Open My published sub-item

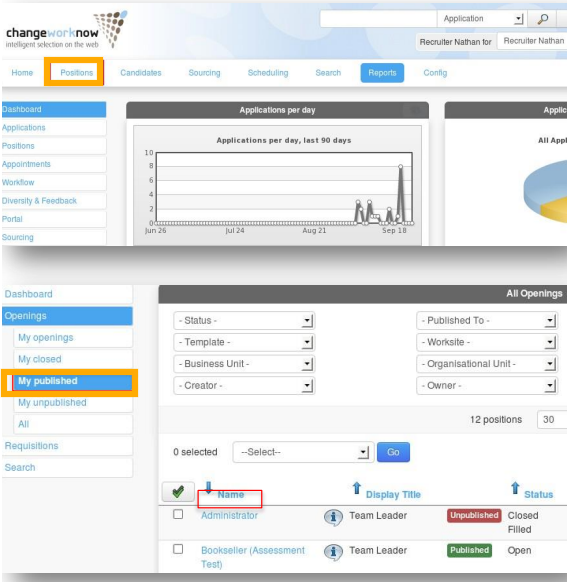point(73,381)
